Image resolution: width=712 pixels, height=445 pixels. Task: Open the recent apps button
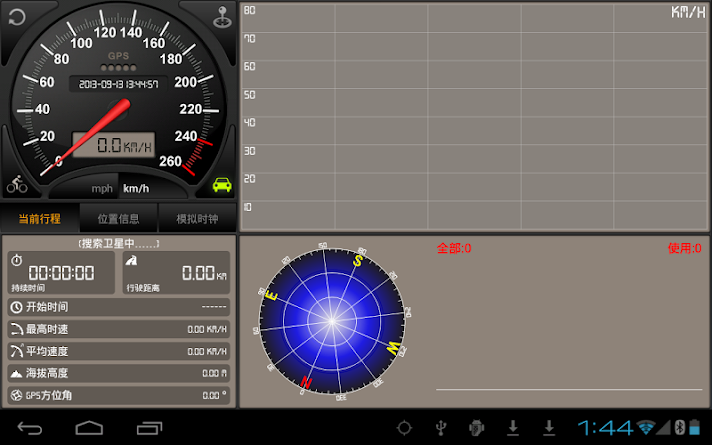tap(149, 428)
